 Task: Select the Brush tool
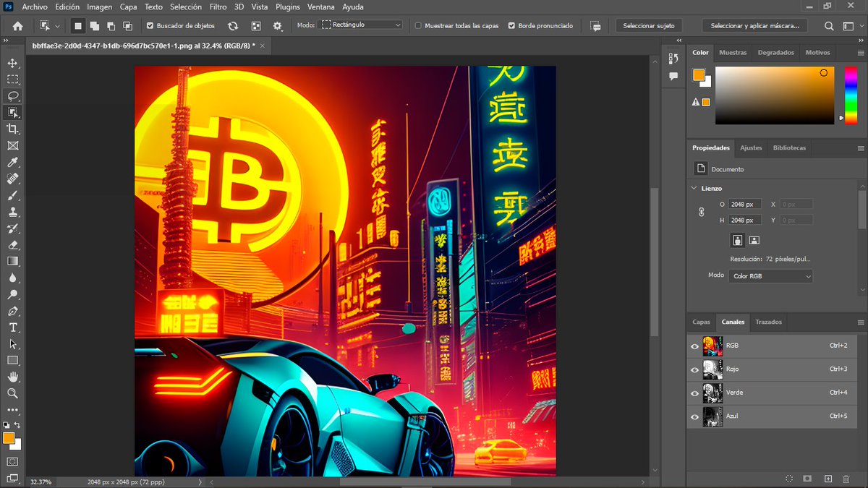tap(13, 195)
